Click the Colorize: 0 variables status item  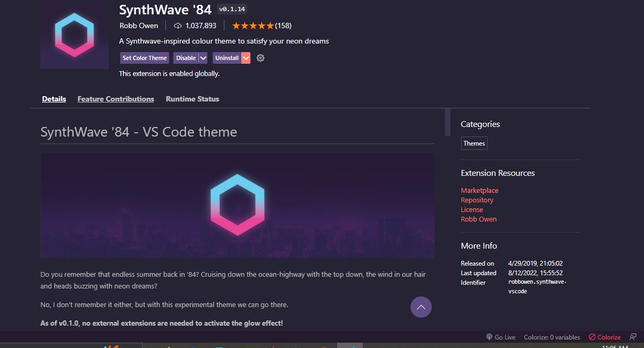tap(552, 337)
